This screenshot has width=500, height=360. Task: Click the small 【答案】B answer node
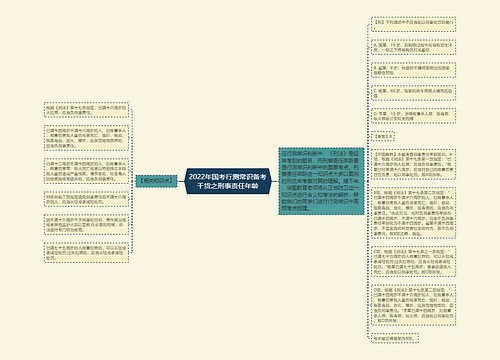point(383,136)
